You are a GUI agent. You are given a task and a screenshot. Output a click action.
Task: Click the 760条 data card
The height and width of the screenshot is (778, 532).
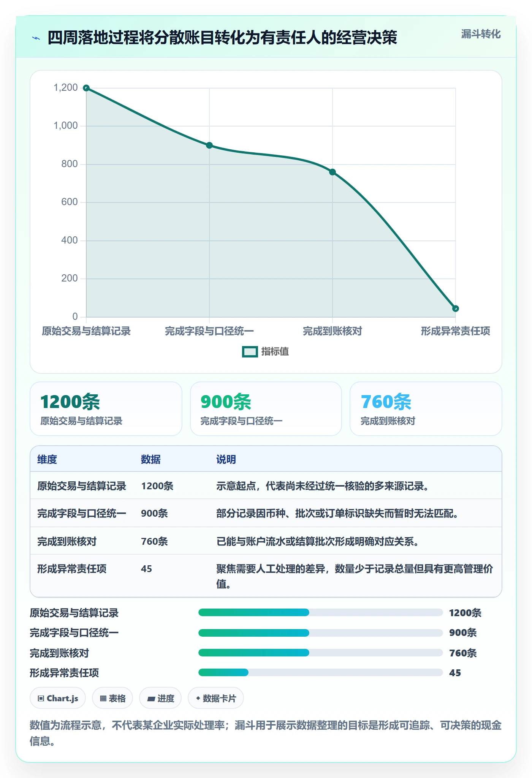426,409
